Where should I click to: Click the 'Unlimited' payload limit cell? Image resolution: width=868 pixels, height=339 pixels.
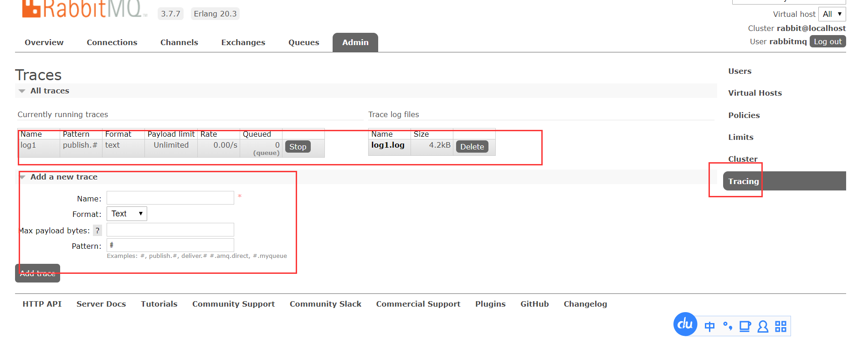[x=171, y=148]
